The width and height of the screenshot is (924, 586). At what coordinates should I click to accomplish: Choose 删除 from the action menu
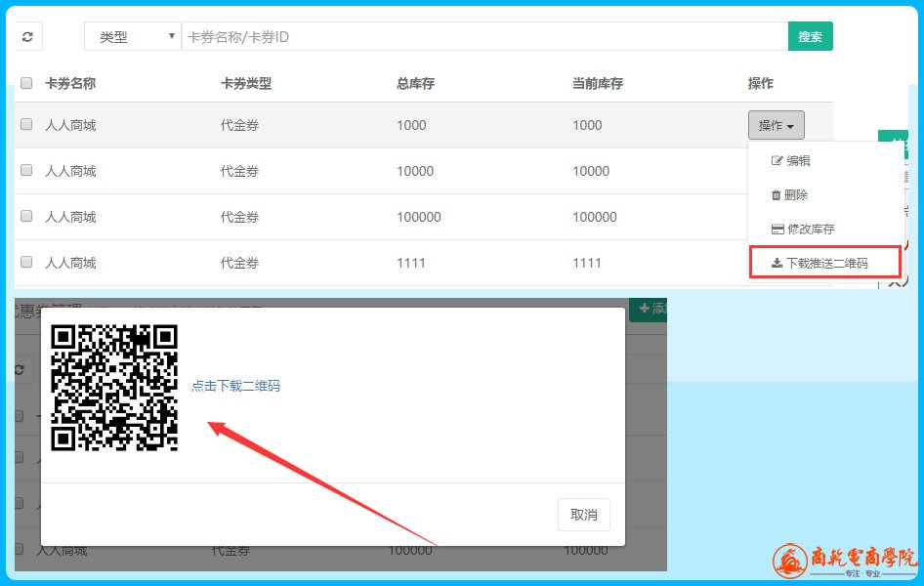click(795, 195)
